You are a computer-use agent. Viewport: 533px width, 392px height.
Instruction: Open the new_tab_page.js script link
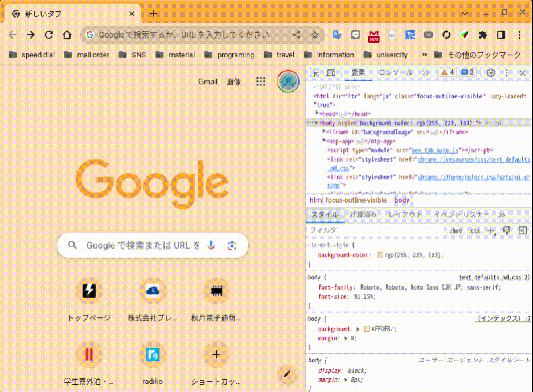tap(435, 150)
